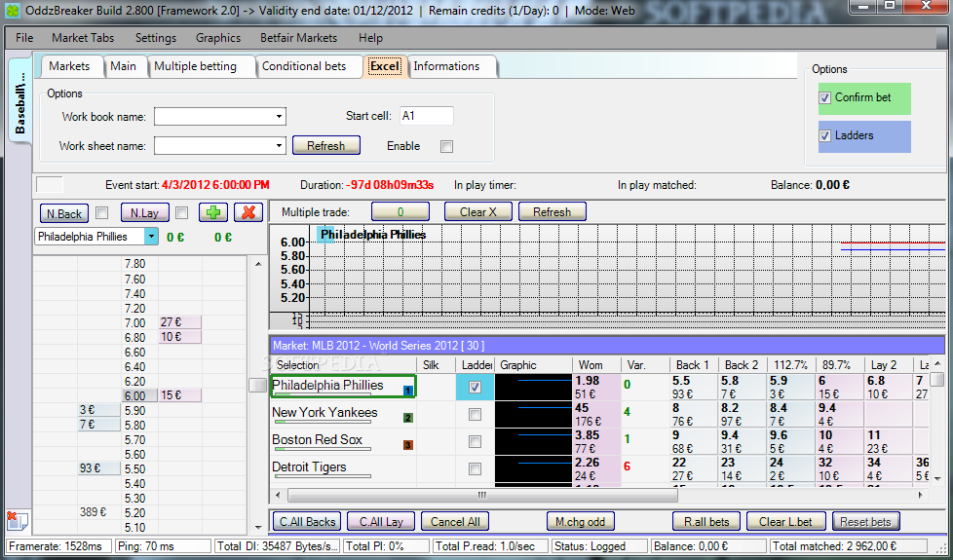
Task: Click the Clear L.bet button
Action: coord(785,521)
